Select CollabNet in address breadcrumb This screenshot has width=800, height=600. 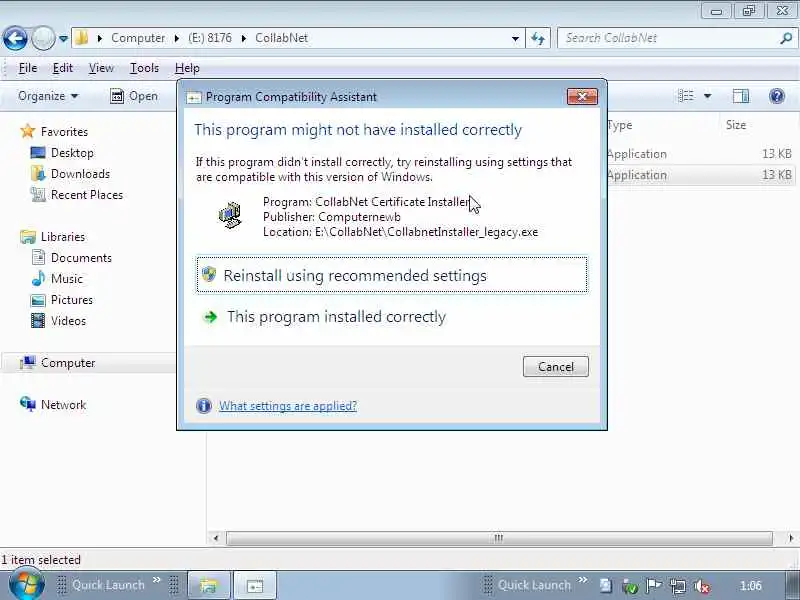point(282,38)
